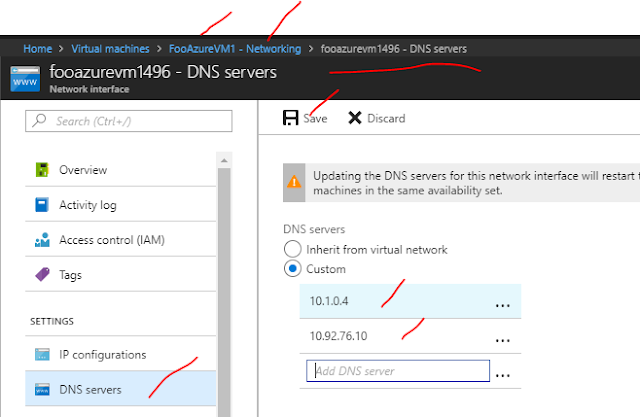
Task: Open ellipsis menu for 10.92.76.10
Action: [502, 340]
